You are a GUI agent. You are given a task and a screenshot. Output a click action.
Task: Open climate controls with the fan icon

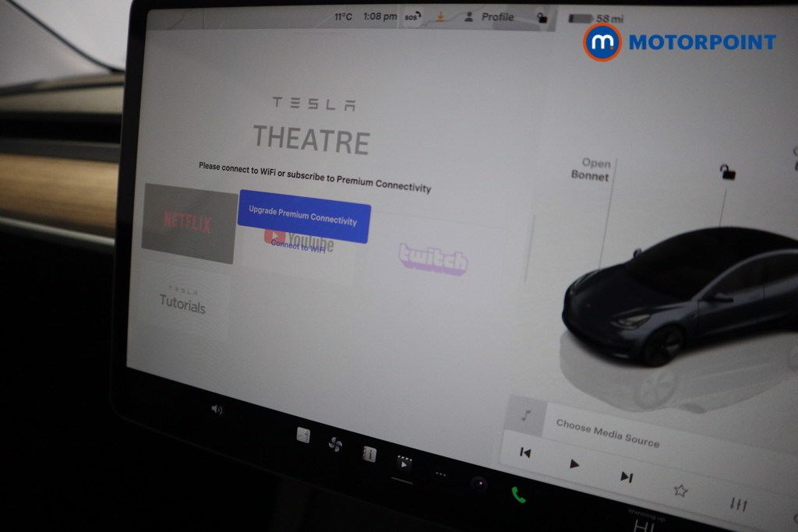click(x=336, y=442)
